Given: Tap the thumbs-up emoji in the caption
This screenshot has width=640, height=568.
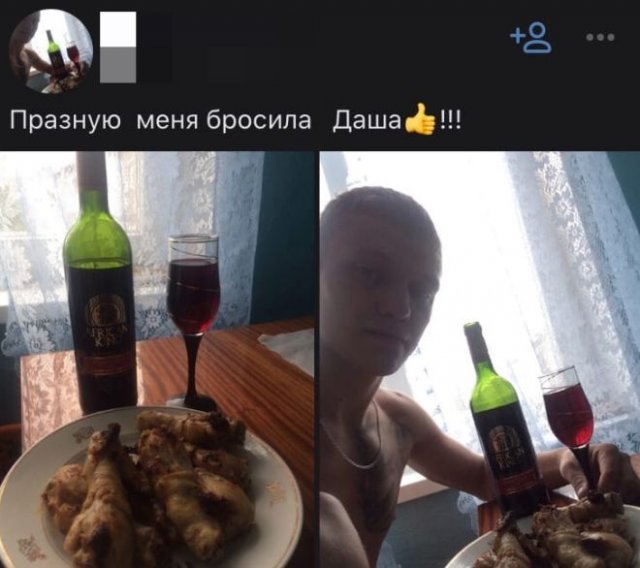Looking at the screenshot, I should pos(420,119).
